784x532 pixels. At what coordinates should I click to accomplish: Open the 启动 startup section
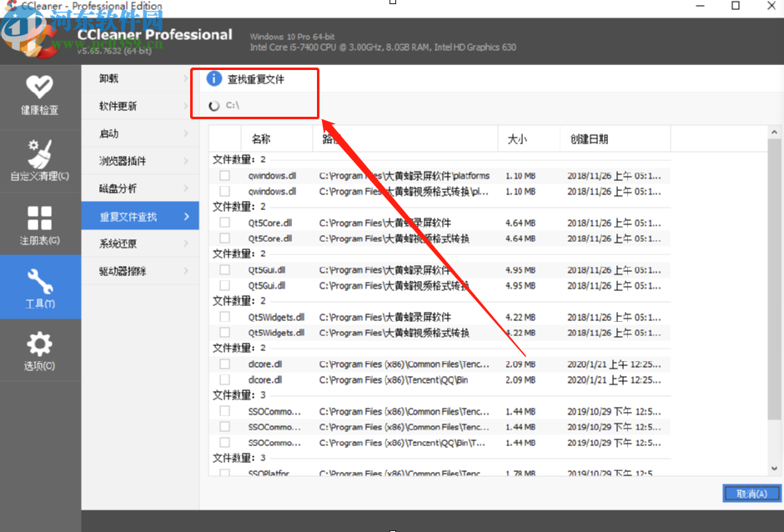pyautogui.click(x=140, y=133)
